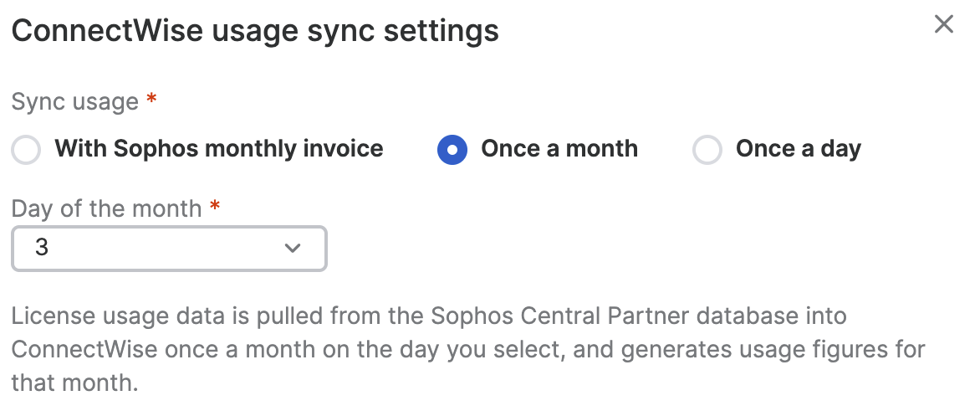Image resolution: width=980 pixels, height=416 pixels.
Task: Click the "Sync usage" field label
Action: [x=75, y=102]
